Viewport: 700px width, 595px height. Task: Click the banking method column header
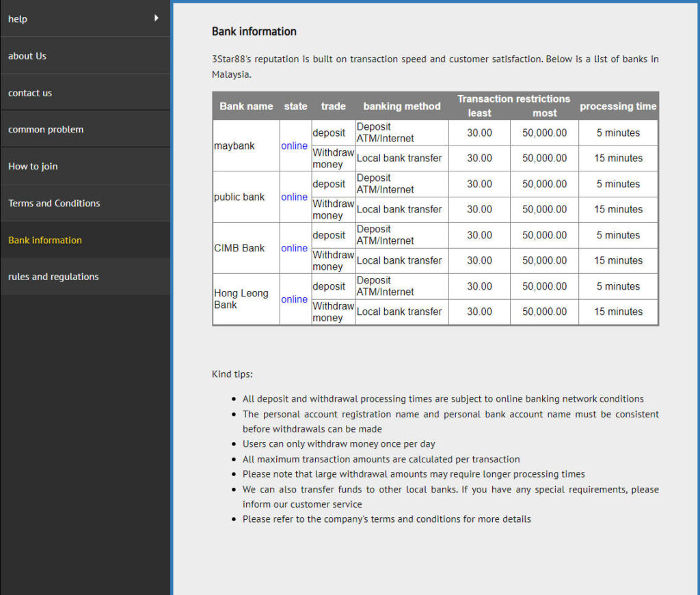[x=402, y=106]
